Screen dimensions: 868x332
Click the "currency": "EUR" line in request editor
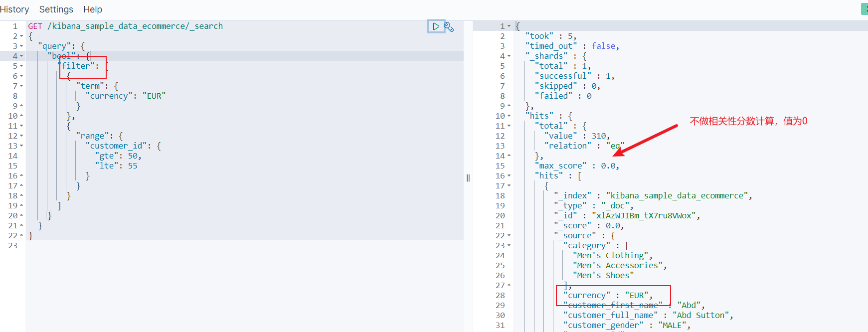click(125, 96)
